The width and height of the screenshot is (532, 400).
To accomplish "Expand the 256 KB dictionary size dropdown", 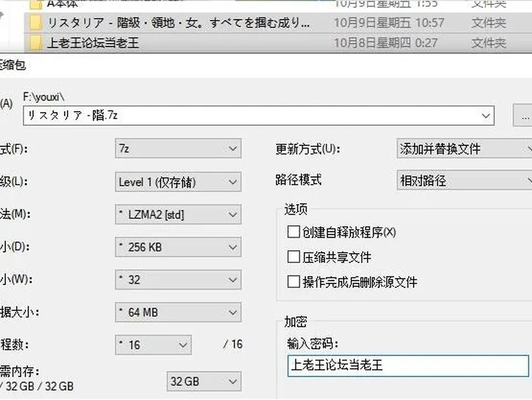I will [x=178, y=247].
